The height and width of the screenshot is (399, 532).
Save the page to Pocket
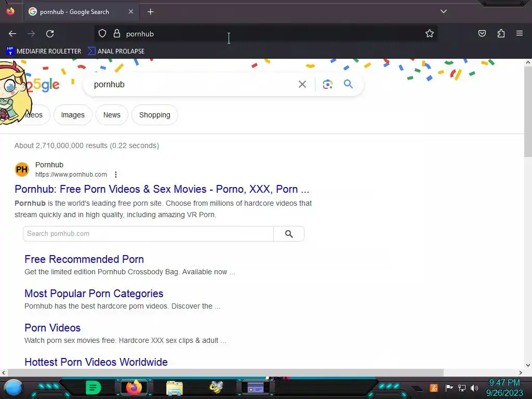482,33
